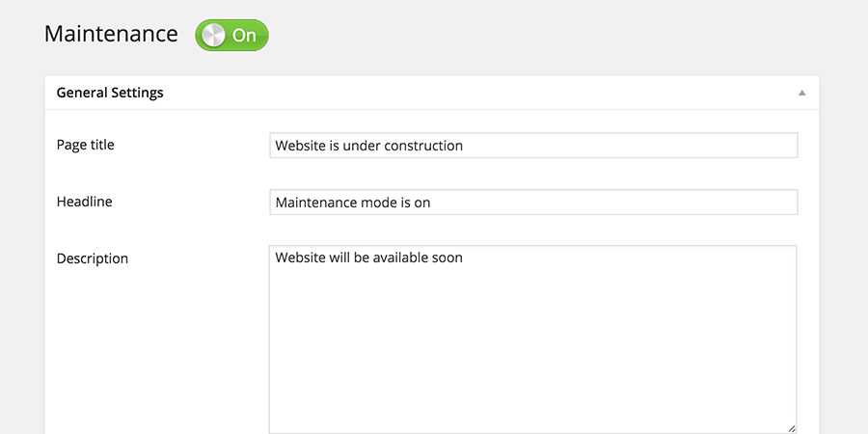Click the round knob on the Maintenance switch
868x434 pixels.
coord(213,36)
